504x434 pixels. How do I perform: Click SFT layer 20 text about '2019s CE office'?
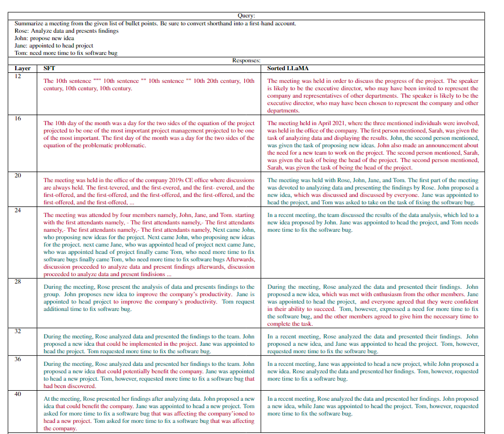pos(182,181)
